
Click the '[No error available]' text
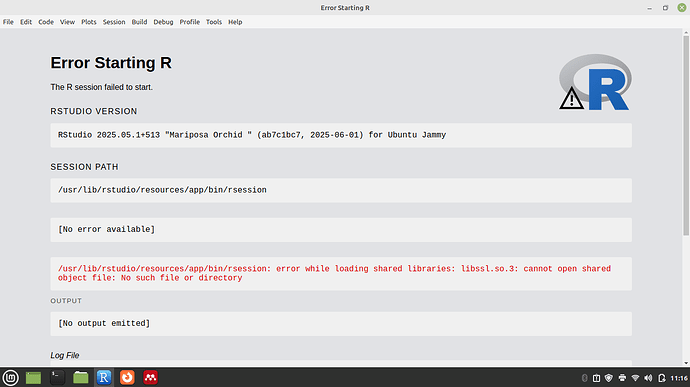coord(106,229)
